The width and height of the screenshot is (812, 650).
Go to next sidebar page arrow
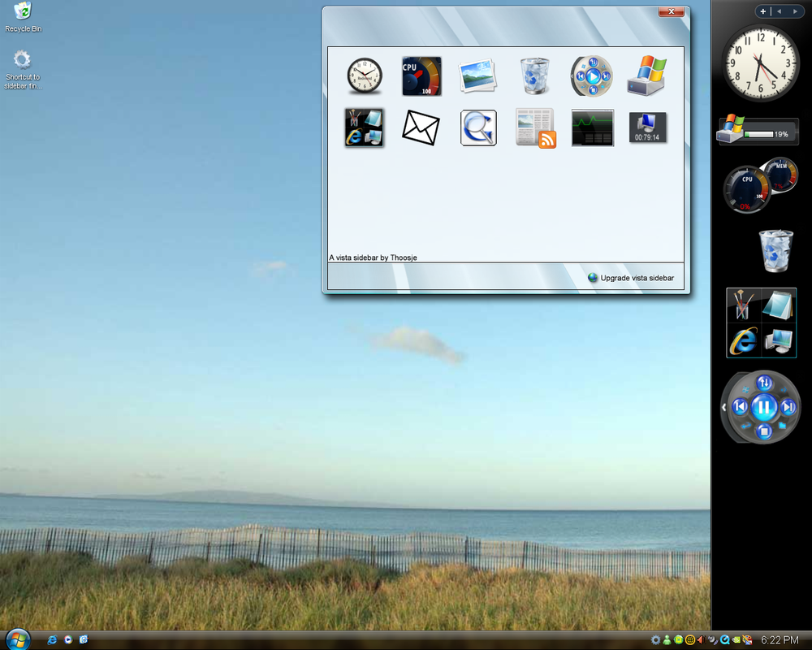tap(795, 11)
